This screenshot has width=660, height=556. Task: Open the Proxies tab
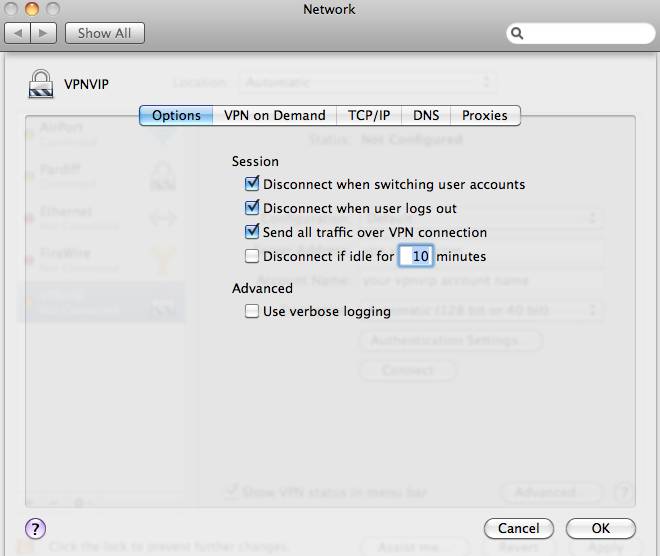pos(485,115)
